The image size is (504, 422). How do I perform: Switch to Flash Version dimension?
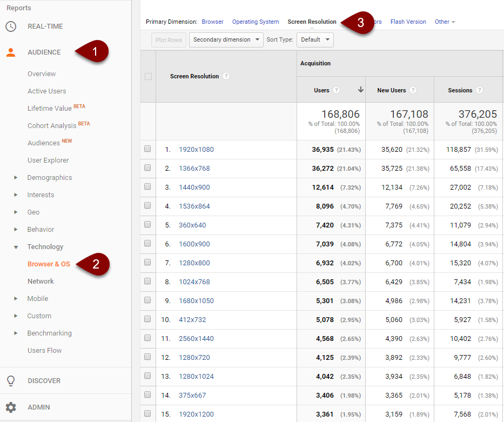408,22
